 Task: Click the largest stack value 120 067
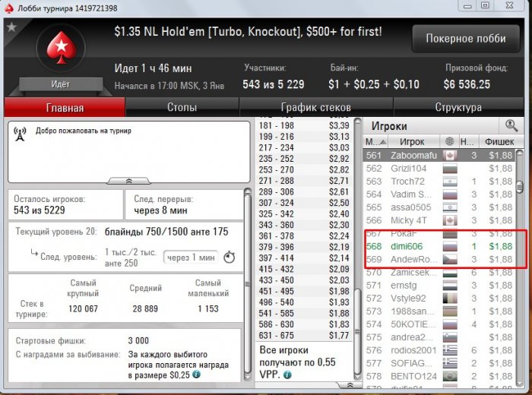[83, 309]
